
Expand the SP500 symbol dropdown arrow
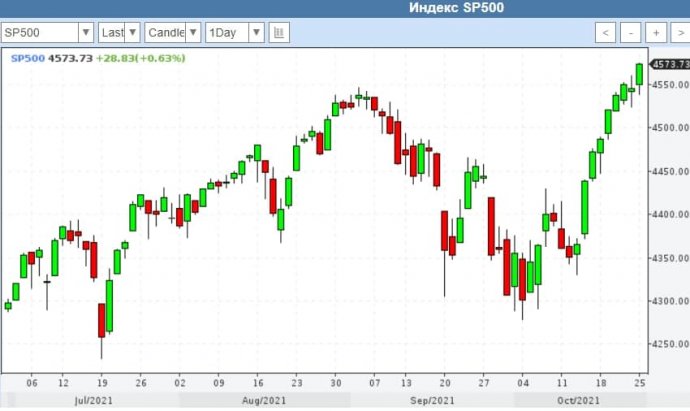[84, 33]
